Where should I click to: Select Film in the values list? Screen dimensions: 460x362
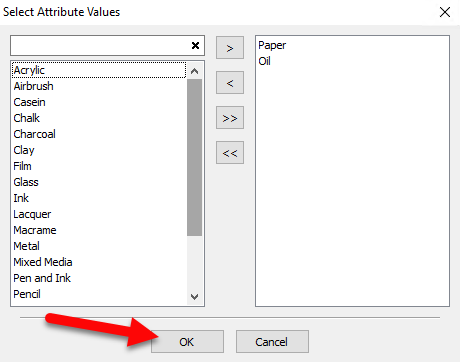[99, 166]
